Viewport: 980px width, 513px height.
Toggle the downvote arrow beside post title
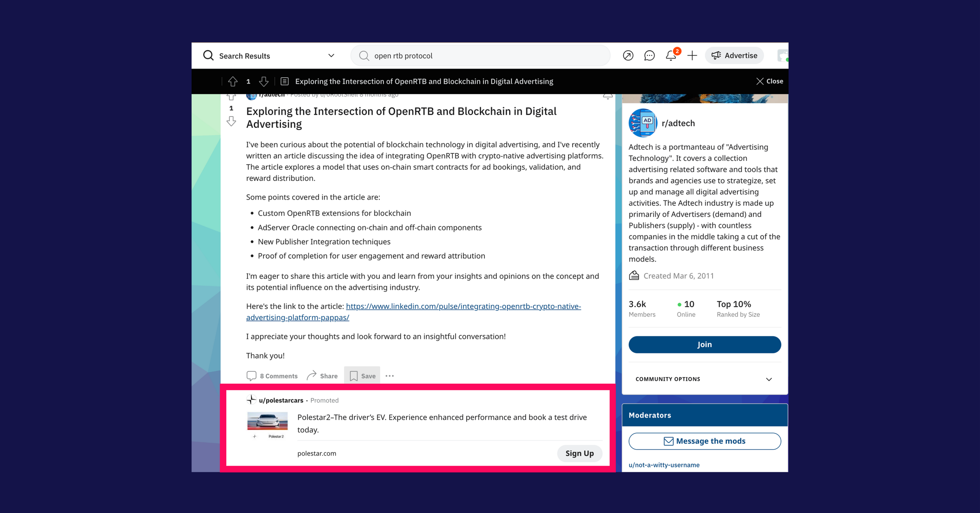click(x=231, y=122)
